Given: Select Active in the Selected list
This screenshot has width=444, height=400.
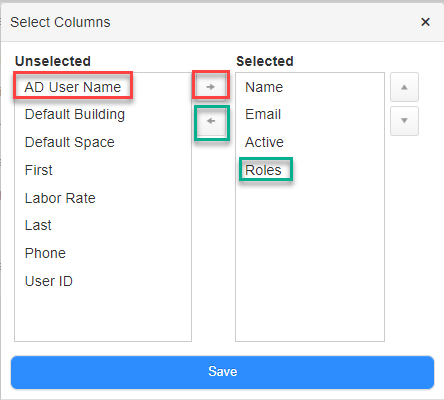Looking at the screenshot, I should (x=264, y=142).
